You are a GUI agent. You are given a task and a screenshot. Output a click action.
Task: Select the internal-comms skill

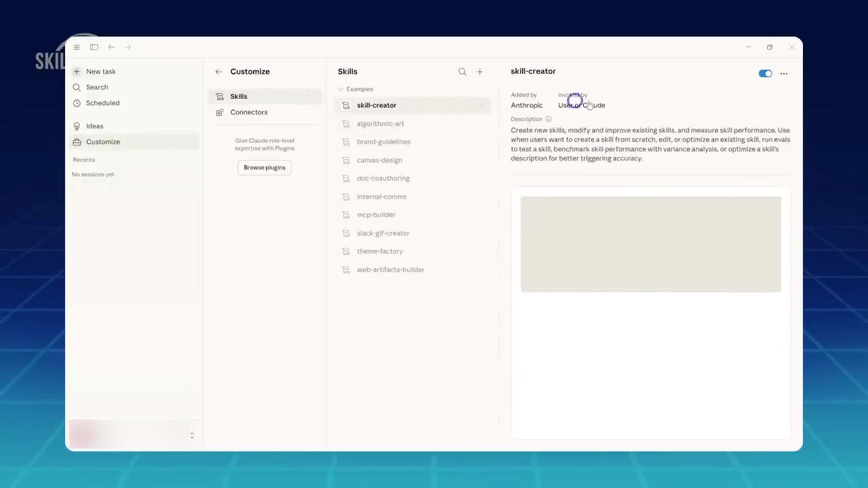[x=412, y=197]
